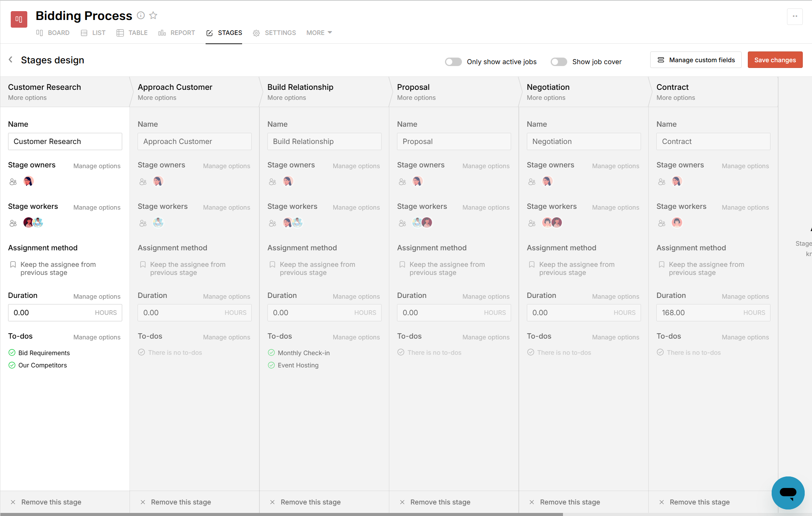Turn on the Show job cover switch
Screen dimensions: 812x516
point(559,61)
